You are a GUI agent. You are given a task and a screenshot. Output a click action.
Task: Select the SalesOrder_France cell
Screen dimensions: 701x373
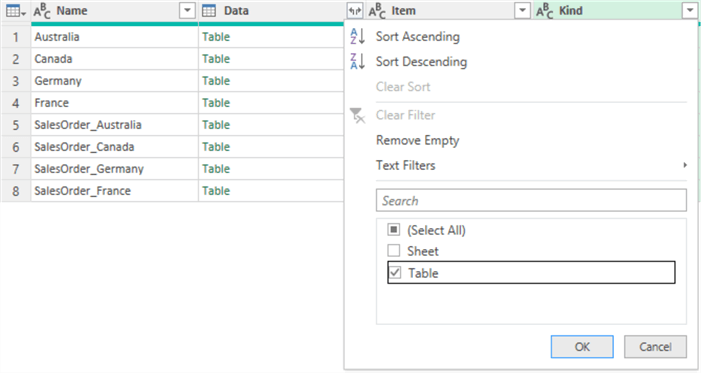tap(115, 191)
